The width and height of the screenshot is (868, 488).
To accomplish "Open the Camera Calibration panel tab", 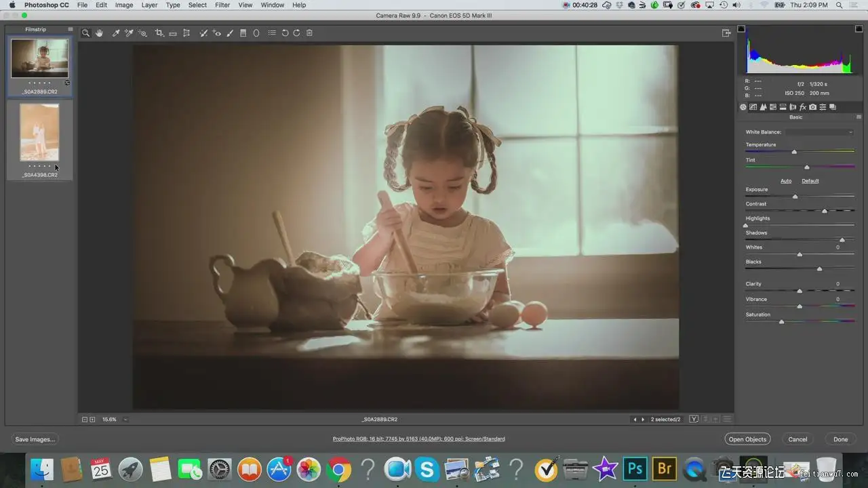I will [813, 107].
